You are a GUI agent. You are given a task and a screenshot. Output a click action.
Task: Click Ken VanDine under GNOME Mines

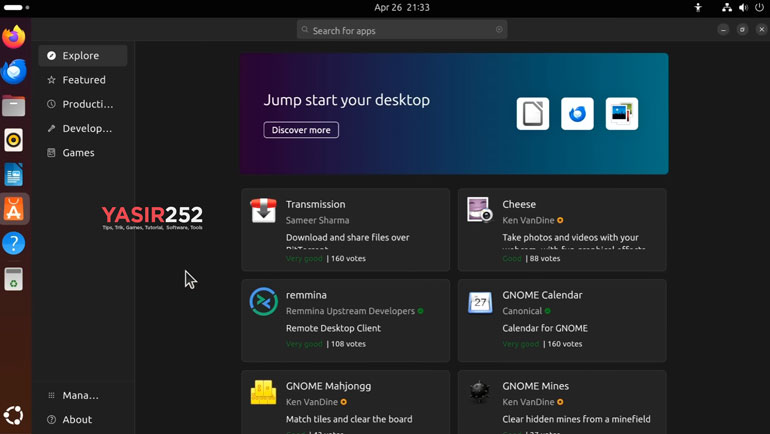click(x=528, y=402)
